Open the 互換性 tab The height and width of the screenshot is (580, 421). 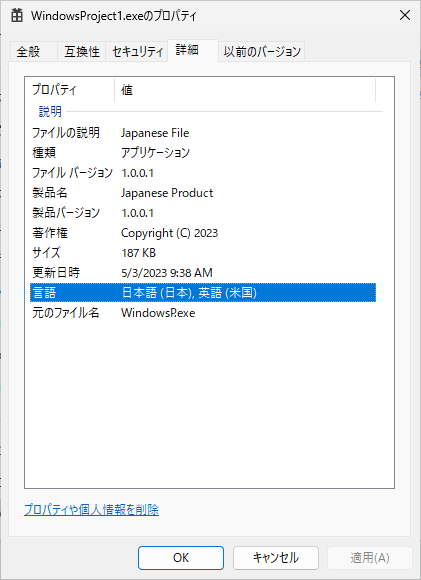point(82,51)
